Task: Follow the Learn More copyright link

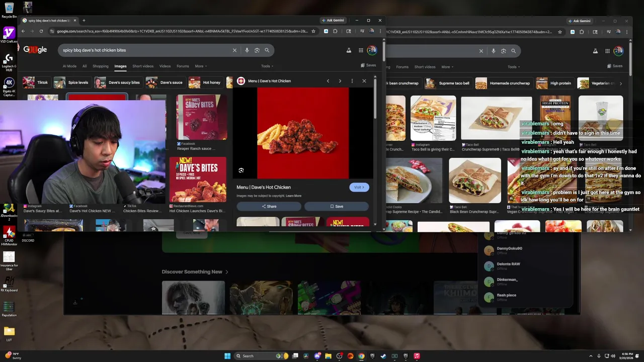Action: tap(294, 196)
